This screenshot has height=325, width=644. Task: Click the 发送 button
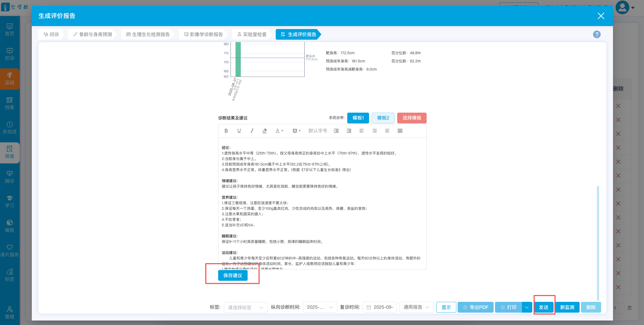coord(544,307)
